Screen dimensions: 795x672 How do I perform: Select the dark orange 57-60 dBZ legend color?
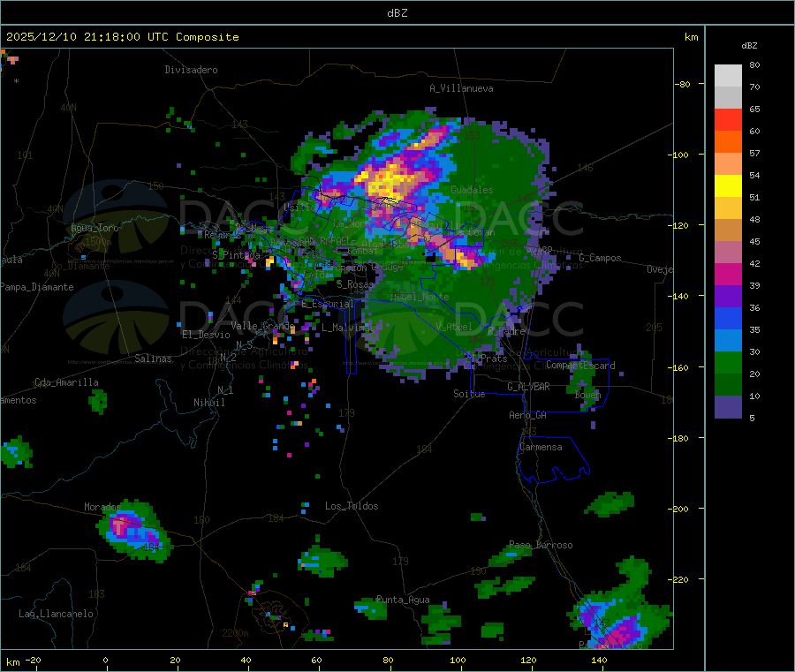(728, 142)
